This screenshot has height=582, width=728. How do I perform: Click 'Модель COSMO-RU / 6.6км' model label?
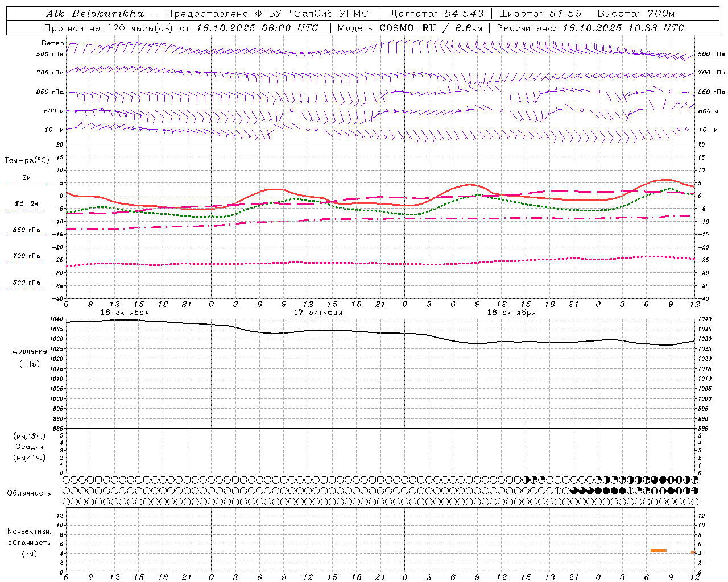(410, 28)
